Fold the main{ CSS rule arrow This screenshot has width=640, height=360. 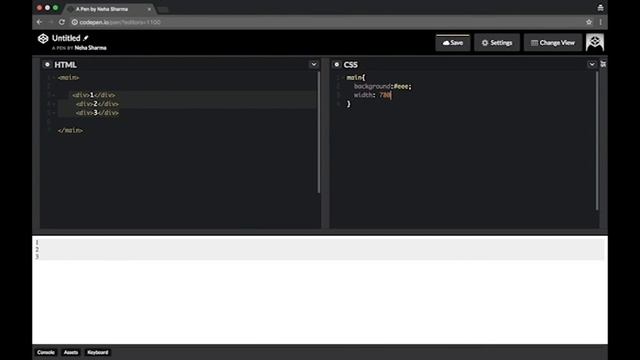343,78
